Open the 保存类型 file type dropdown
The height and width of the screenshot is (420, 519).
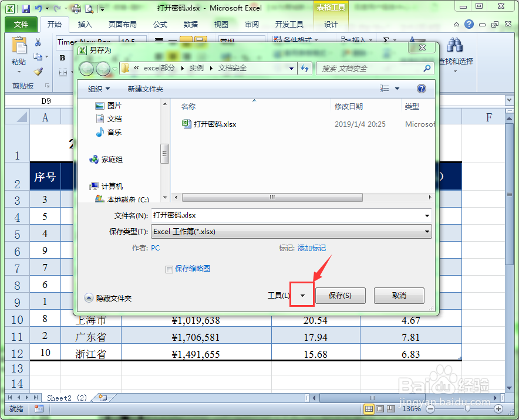427,231
